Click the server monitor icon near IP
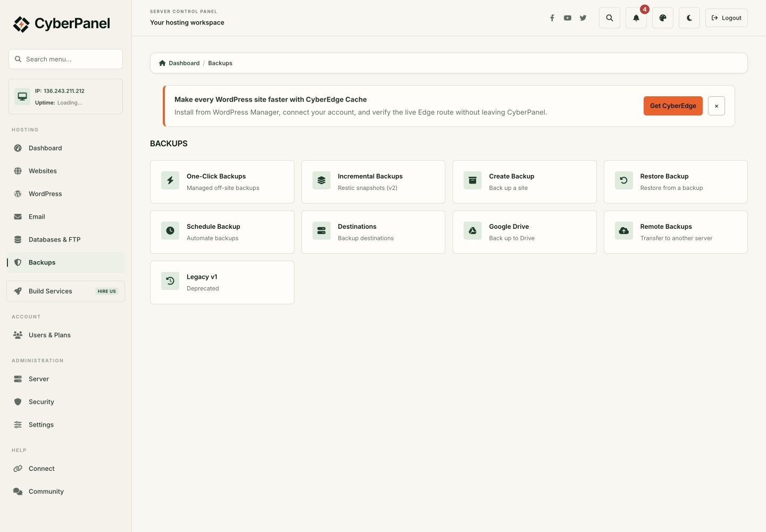 (x=22, y=96)
